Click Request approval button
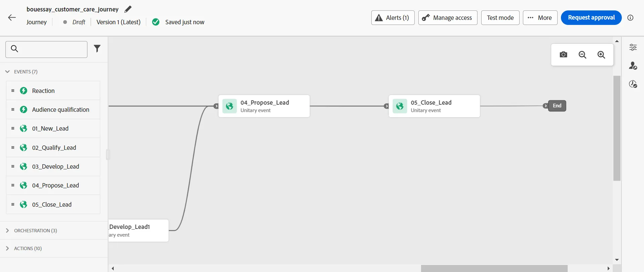 coord(591,18)
